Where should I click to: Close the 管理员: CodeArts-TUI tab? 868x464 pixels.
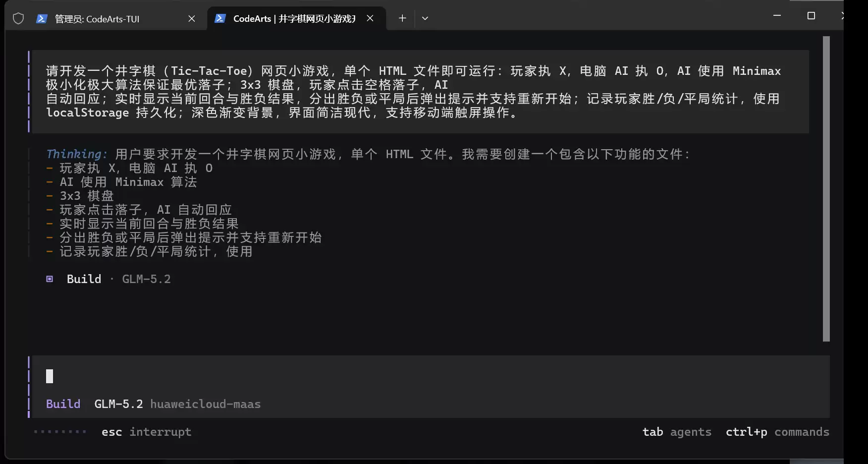[x=192, y=19]
